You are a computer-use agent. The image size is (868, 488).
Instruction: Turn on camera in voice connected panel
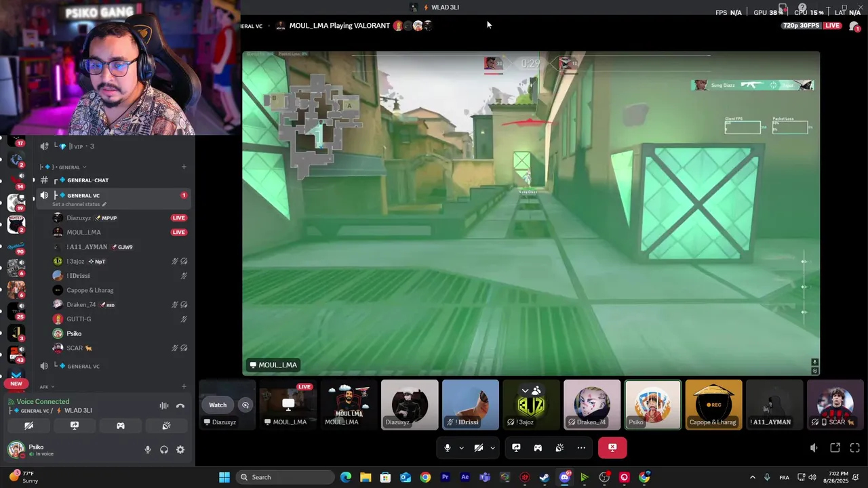coord(28,426)
